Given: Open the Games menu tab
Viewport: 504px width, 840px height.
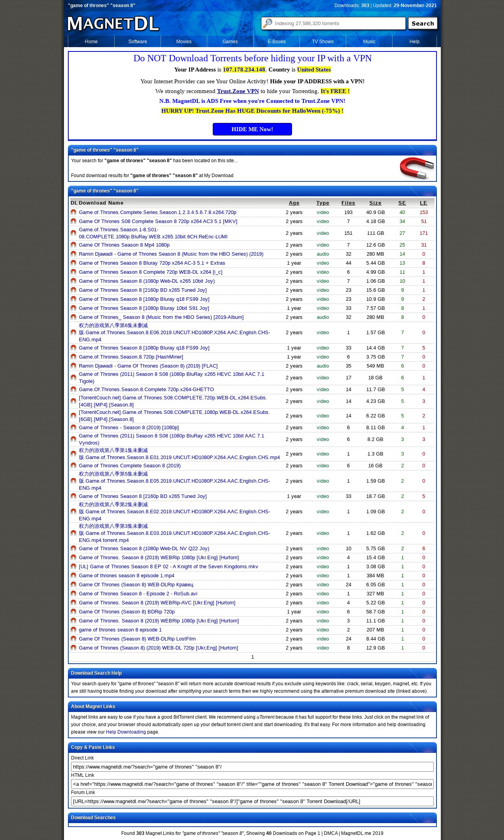Looking at the screenshot, I should point(230,42).
